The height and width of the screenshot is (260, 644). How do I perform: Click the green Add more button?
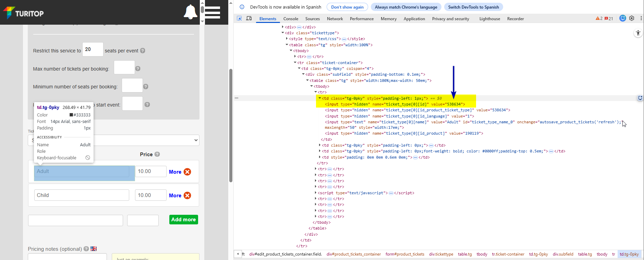(183, 220)
